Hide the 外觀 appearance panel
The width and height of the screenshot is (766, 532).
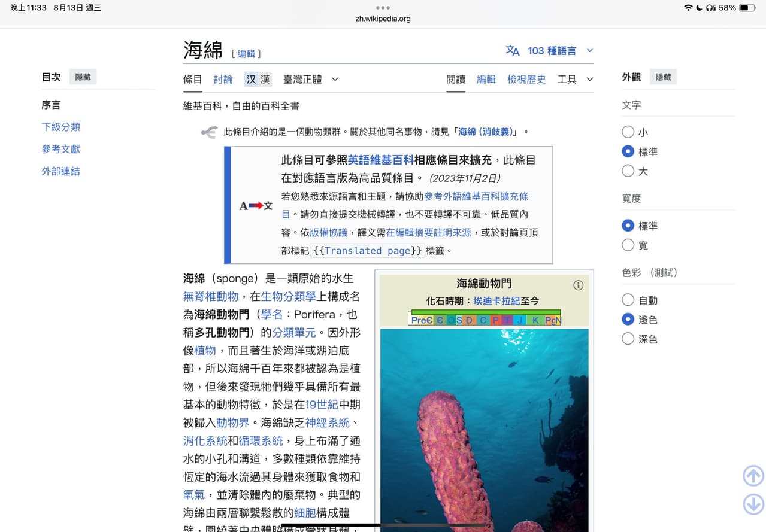tap(663, 77)
